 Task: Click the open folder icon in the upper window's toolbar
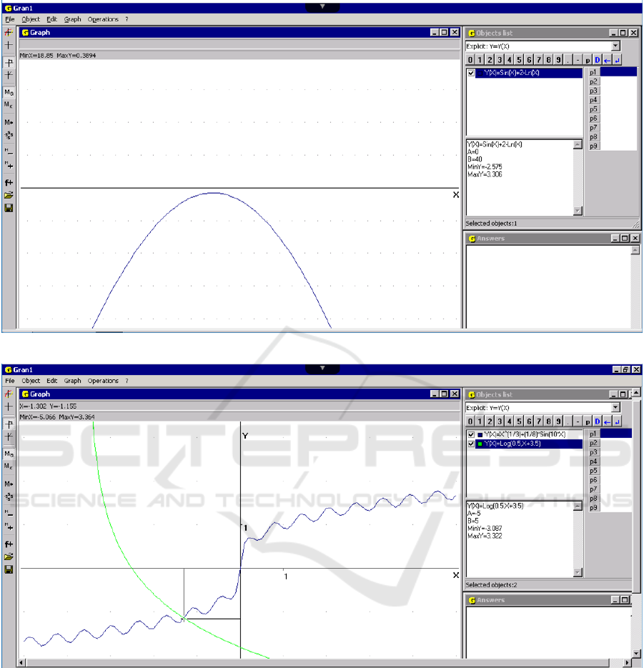9,194
